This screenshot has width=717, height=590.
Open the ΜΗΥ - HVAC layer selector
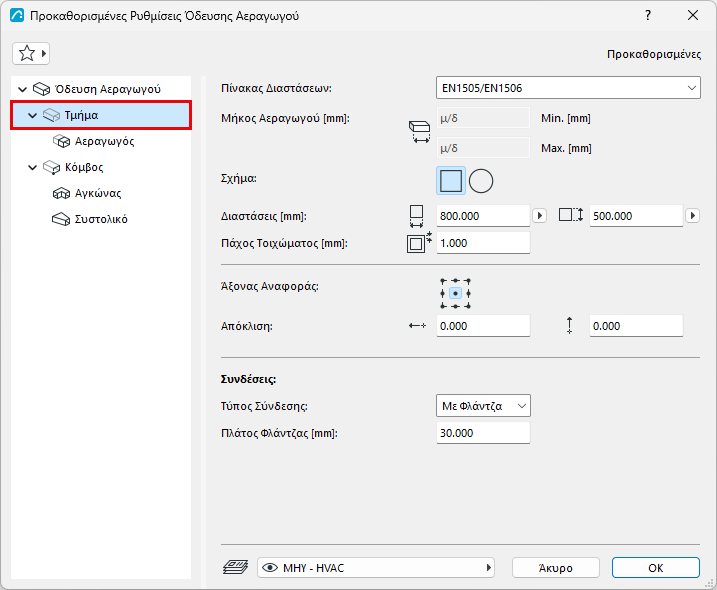(376, 568)
